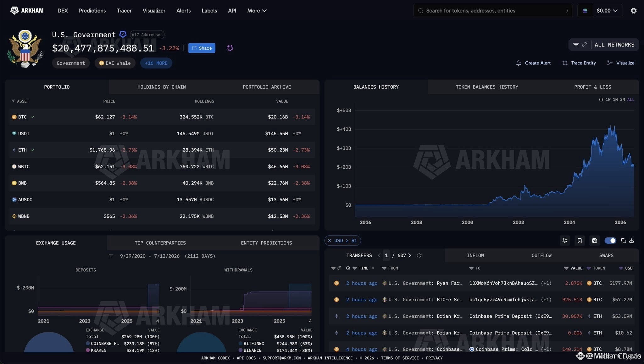
Task: Open Predictions in the navbar
Action: pos(92,11)
